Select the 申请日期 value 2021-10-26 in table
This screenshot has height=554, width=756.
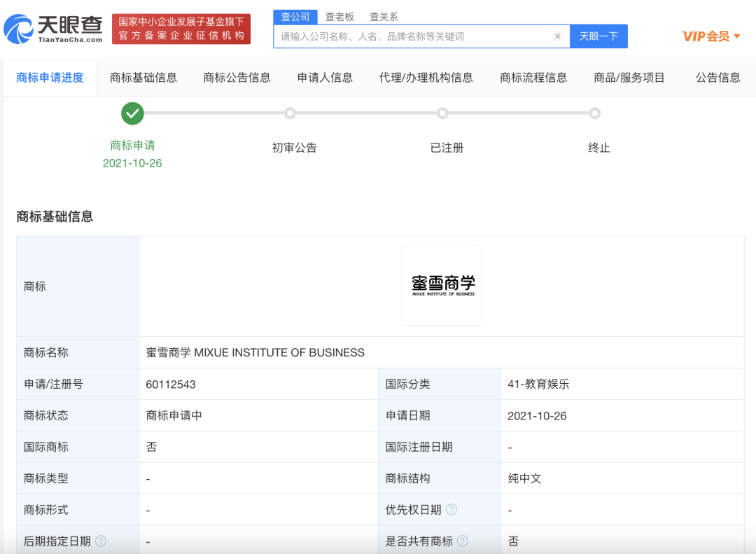pos(537,416)
